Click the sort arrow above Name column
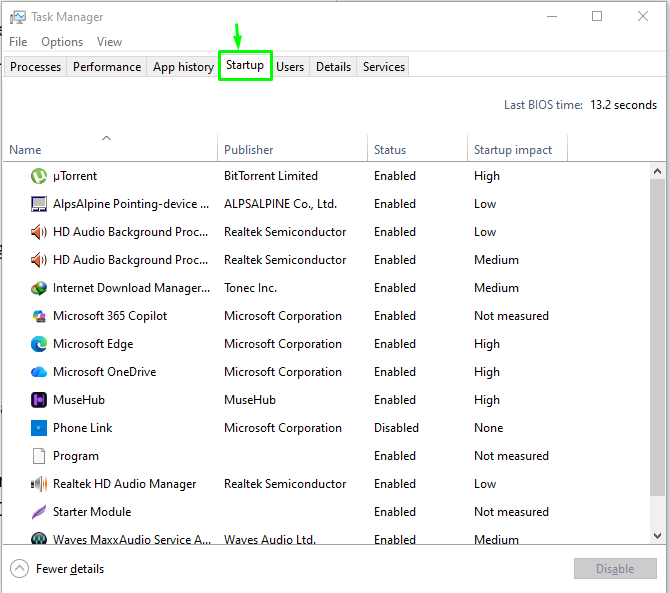This screenshot has height=593, width=670. point(106,138)
